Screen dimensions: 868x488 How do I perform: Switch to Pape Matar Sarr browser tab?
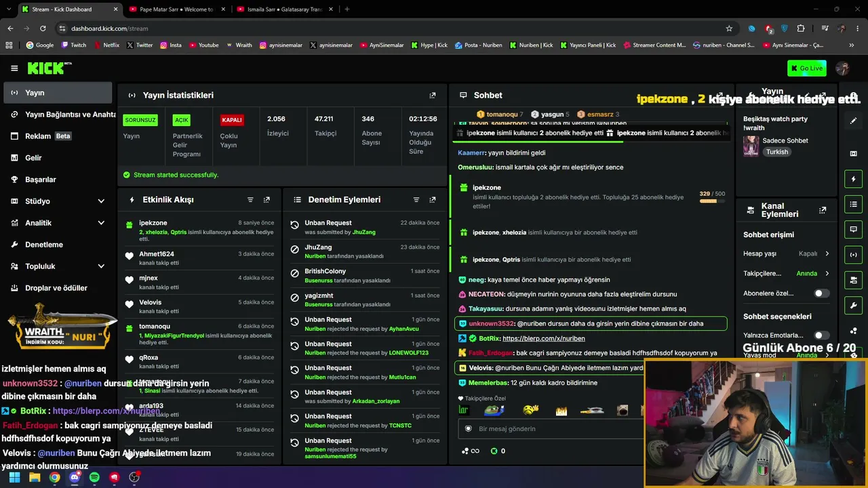(x=176, y=9)
